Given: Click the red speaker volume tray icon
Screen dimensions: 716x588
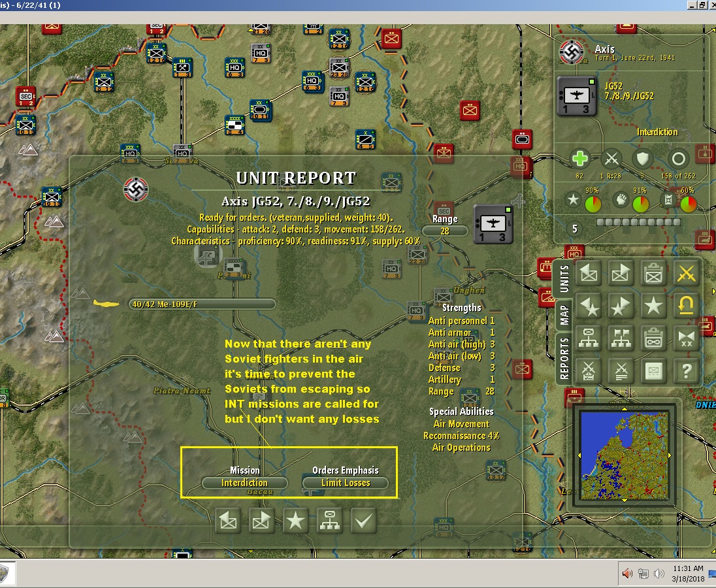Looking at the screenshot, I should 627,574.
